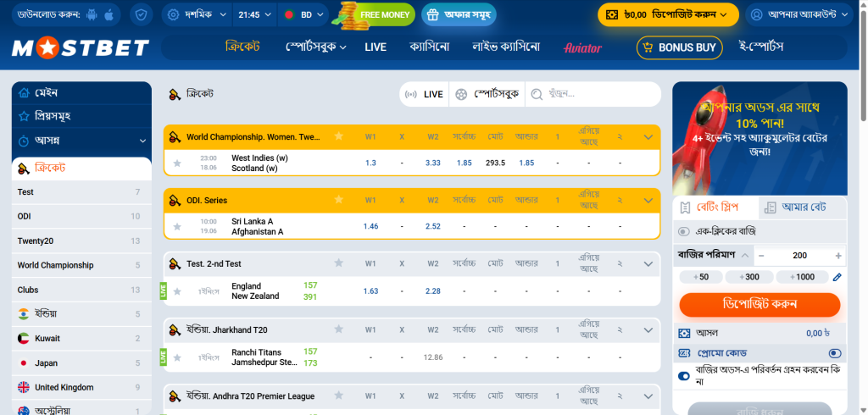Open the 21:45 time zone dropdown
This screenshot has width=868, height=415.
click(254, 15)
